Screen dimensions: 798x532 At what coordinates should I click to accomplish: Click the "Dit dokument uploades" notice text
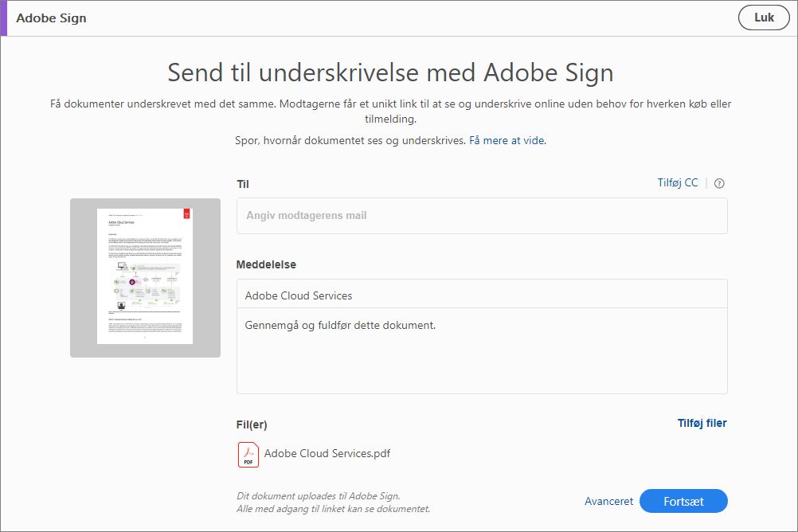(318, 496)
